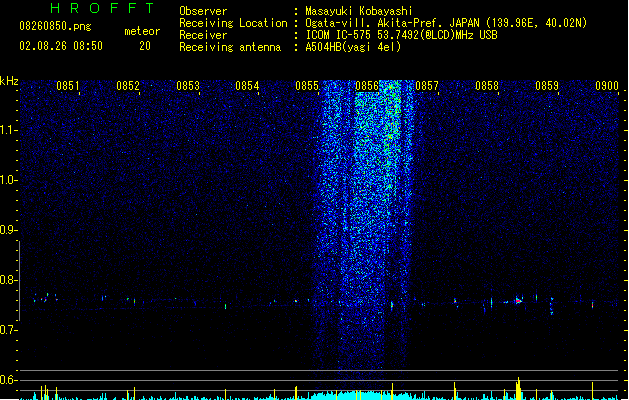Click the 0900 time marker
This screenshot has height=400, width=629.
pos(607,86)
